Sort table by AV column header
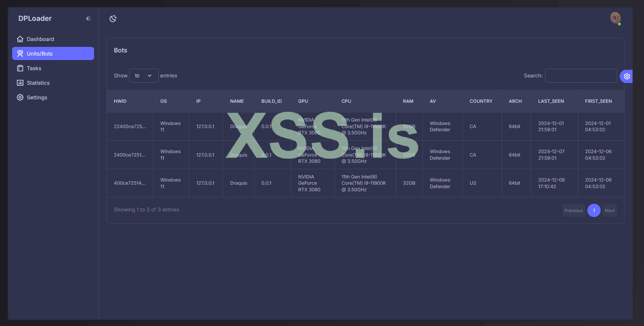 point(443,101)
